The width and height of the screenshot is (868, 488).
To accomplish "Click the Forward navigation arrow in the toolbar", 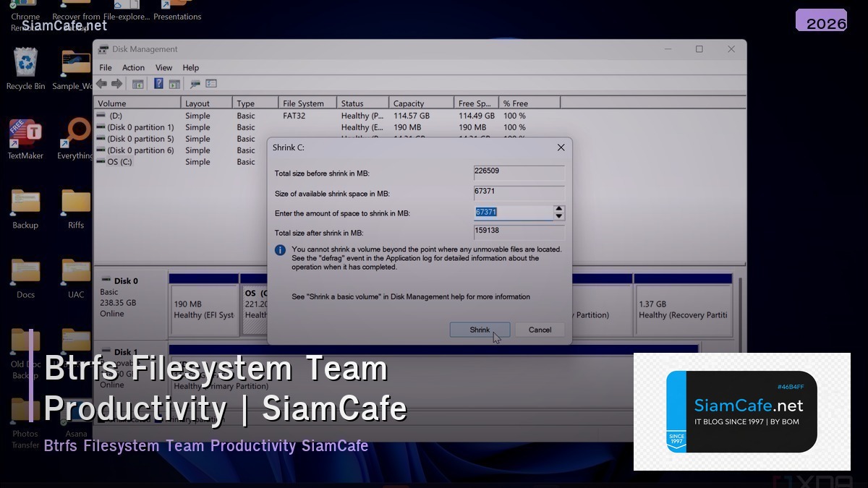I will point(116,84).
